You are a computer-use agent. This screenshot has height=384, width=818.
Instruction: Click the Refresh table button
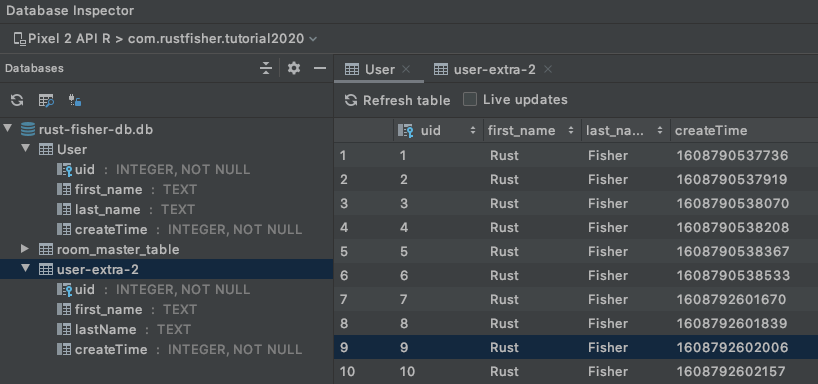[x=398, y=100]
